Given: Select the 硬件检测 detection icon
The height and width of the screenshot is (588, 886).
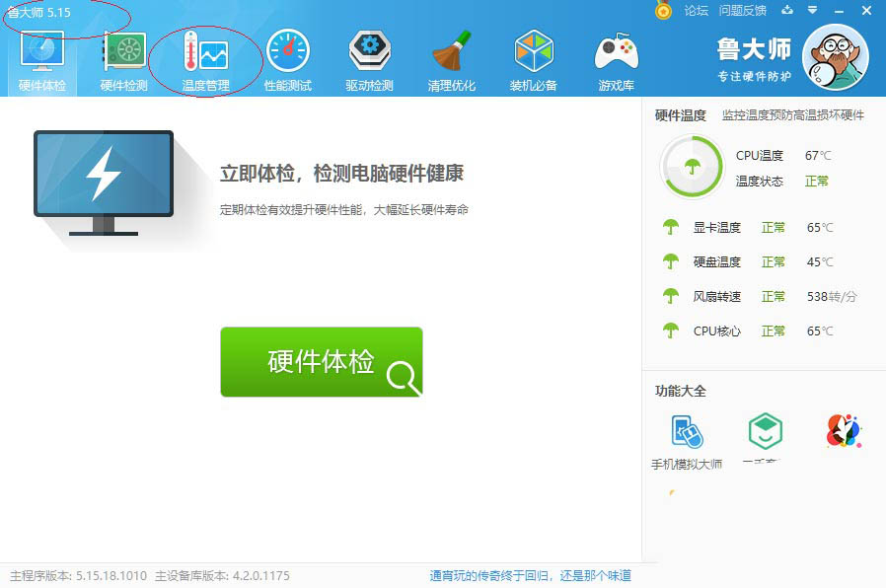Looking at the screenshot, I should tap(123, 49).
